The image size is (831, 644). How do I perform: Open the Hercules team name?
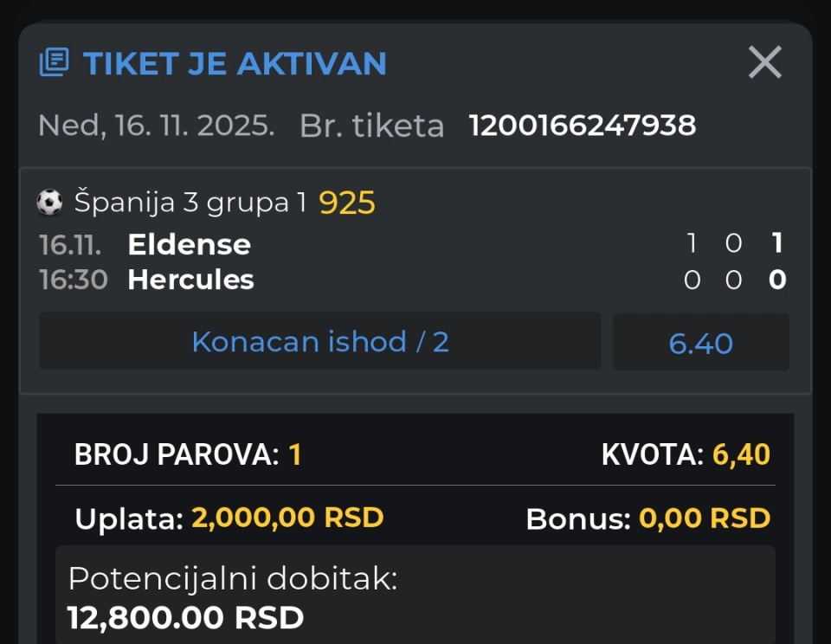190,280
